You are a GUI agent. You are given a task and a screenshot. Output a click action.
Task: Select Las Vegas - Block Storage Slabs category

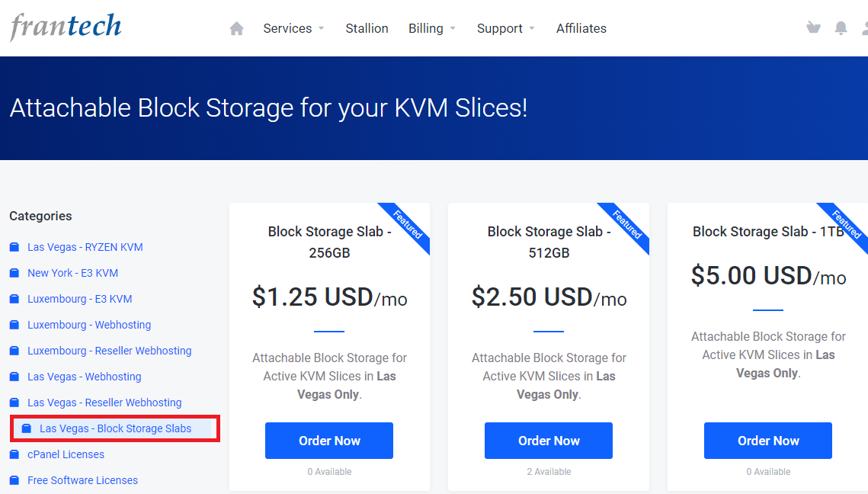[115, 428]
